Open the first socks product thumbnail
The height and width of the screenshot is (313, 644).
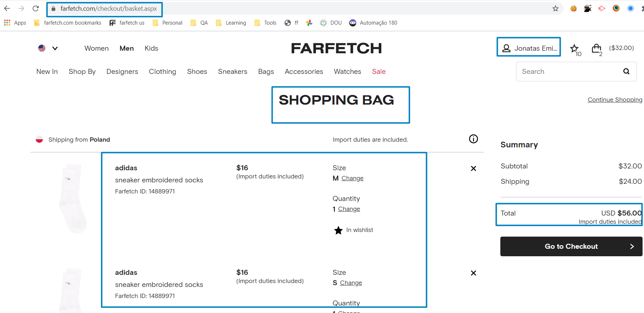pos(73,198)
